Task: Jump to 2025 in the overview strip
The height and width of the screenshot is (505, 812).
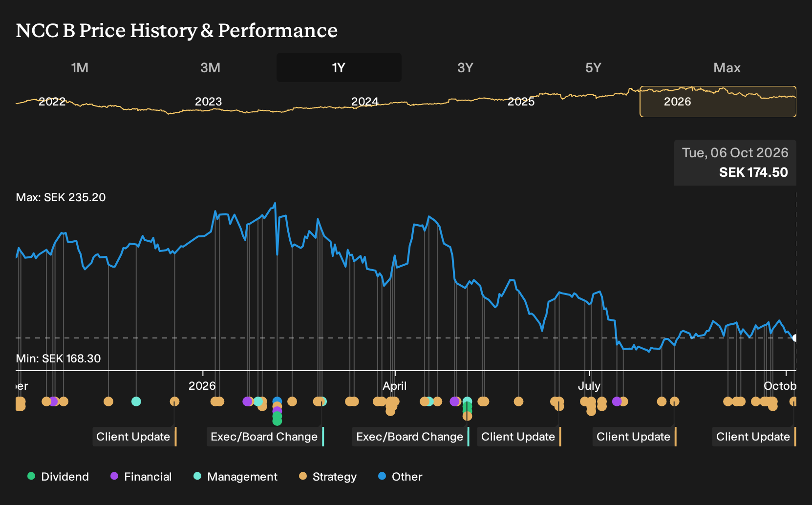Action: tap(521, 102)
